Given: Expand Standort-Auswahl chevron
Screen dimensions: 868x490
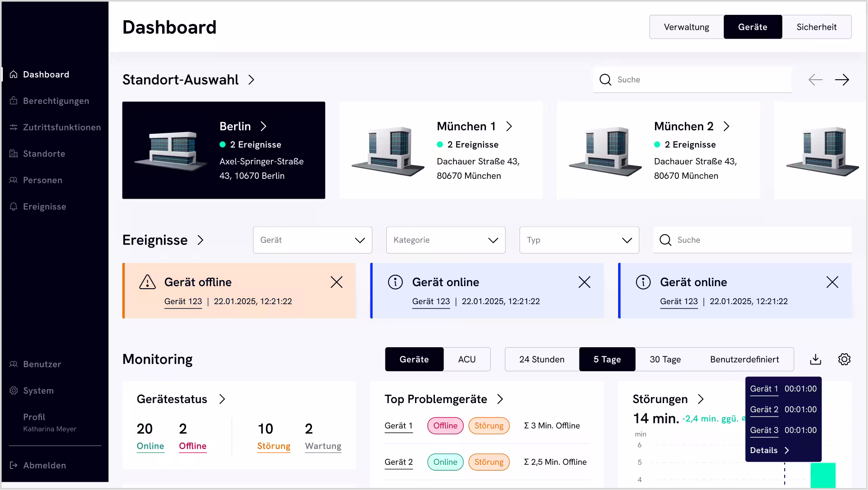Looking at the screenshot, I should coord(251,80).
